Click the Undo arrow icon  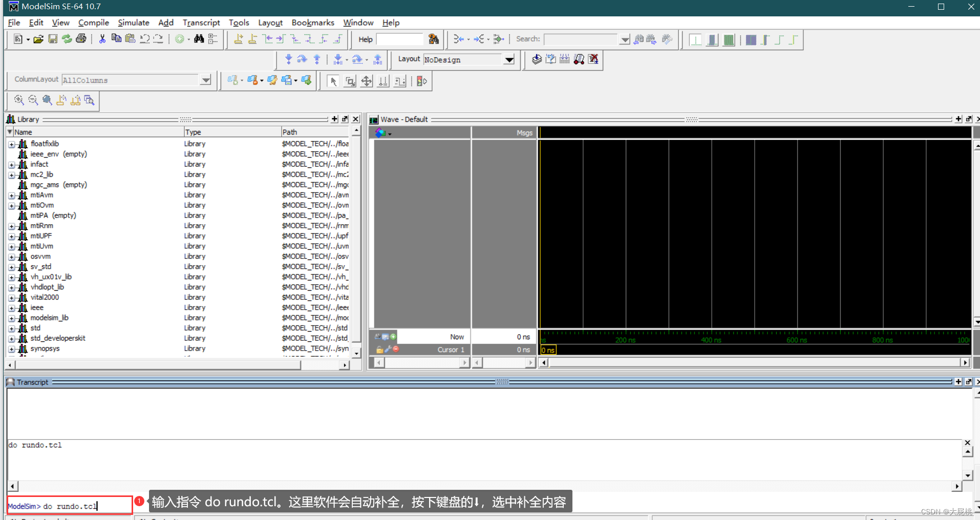coord(145,39)
